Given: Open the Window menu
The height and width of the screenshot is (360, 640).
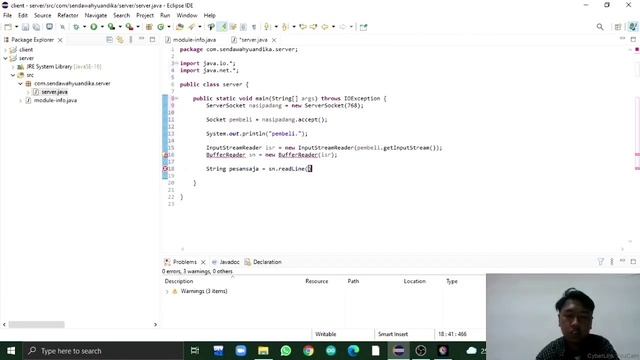Looking at the screenshot, I should coord(187,16).
